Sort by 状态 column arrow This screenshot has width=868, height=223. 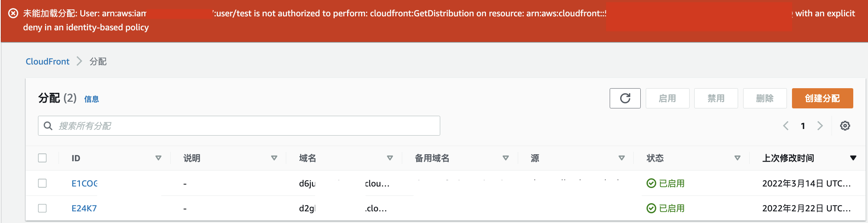click(737, 158)
